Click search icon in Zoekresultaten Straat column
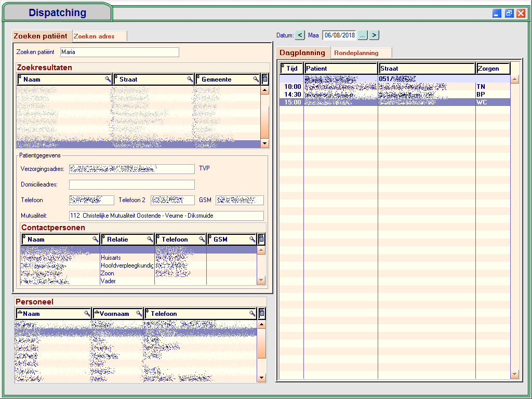This screenshot has width=532, height=399. [190, 79]
